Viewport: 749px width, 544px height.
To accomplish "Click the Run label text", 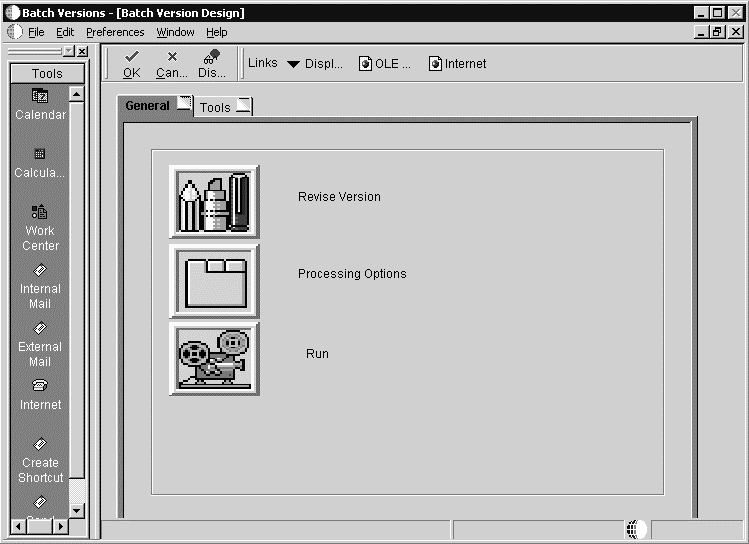I will (x=317, y=354).
